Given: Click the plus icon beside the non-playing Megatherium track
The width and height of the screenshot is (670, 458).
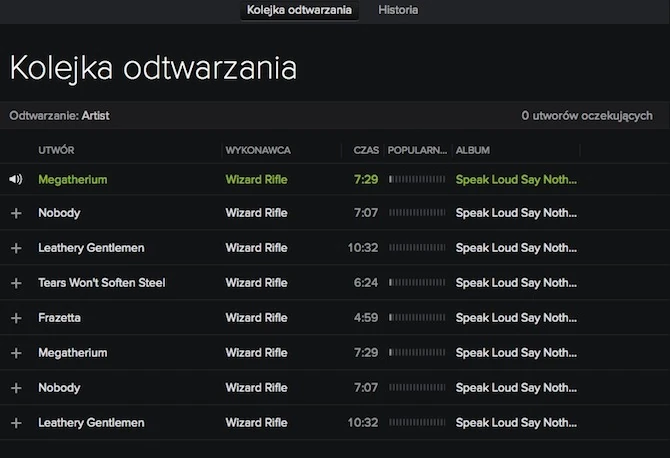Looking at the screenshot, I should click(x=15, y=353).
